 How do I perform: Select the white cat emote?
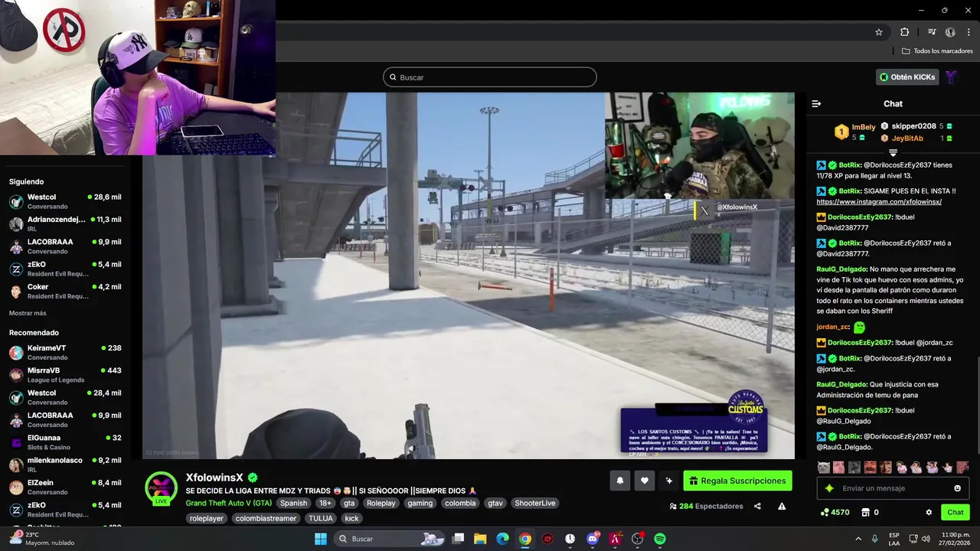[823, 468]
